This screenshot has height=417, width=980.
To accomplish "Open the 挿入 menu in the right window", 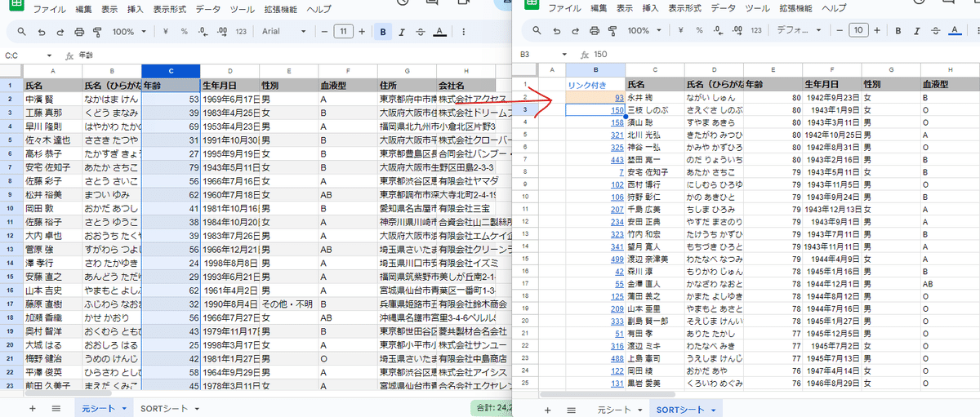I will click(651, 8).
